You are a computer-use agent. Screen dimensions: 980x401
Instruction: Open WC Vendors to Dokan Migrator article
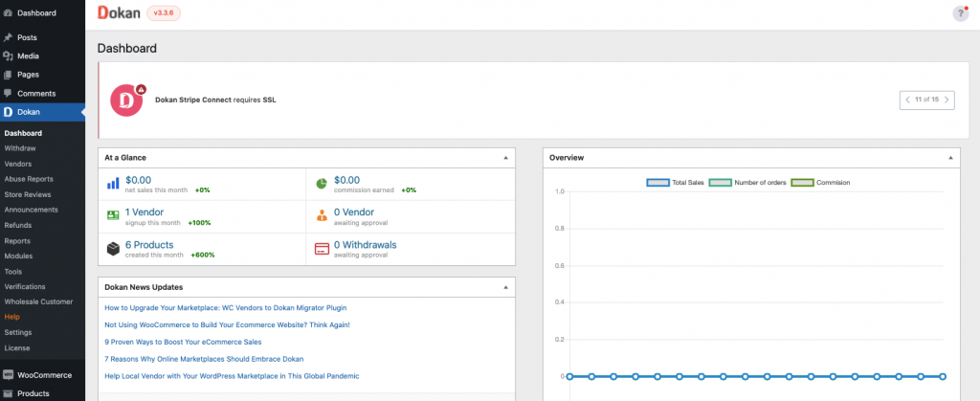coord(226,308)
